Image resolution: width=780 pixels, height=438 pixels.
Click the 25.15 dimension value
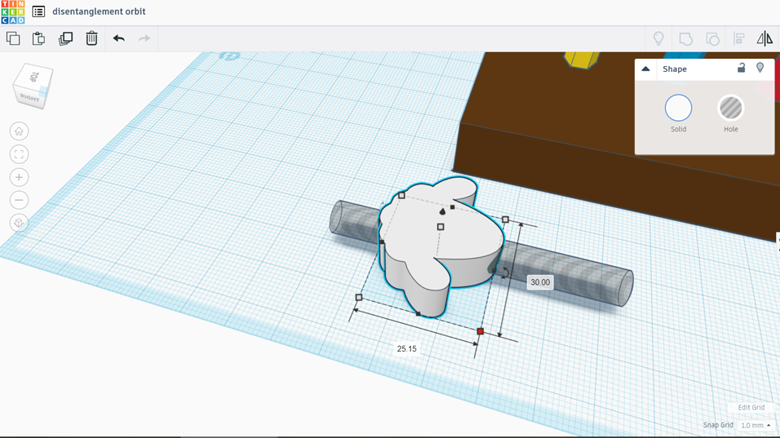(x=406, y=348)
